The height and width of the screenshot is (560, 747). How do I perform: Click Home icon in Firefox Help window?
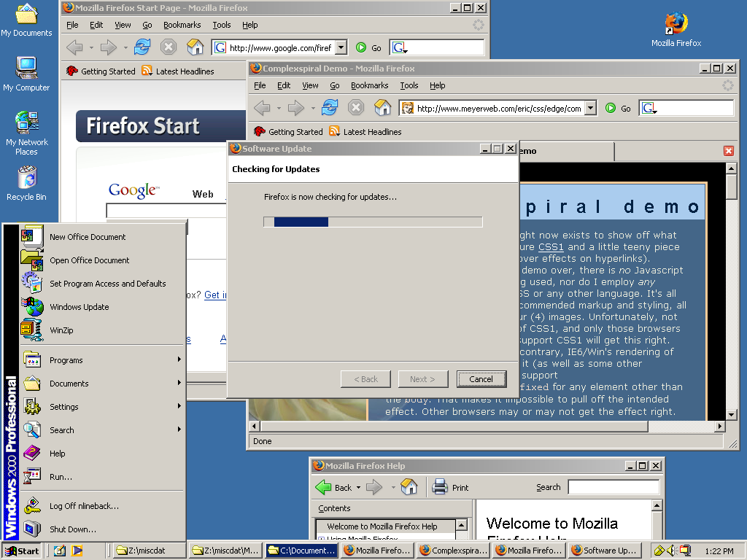pyautogui.click(x=409, y=487)
